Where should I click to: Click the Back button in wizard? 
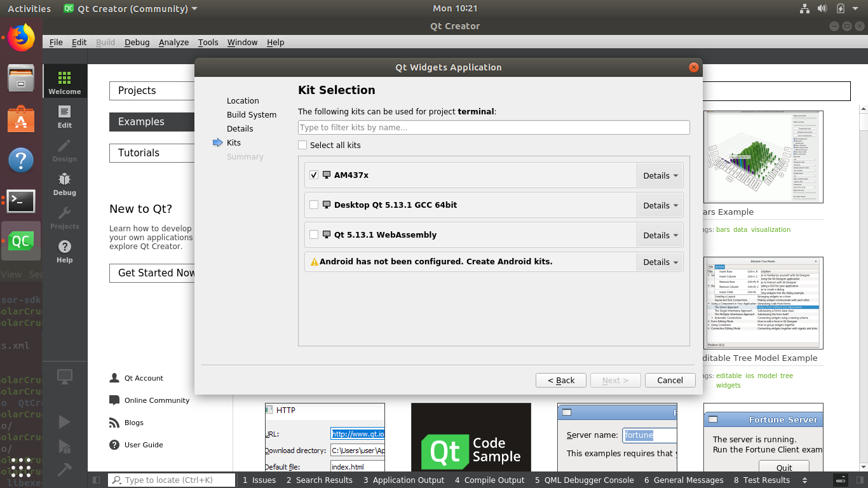(x=560, y=380)
